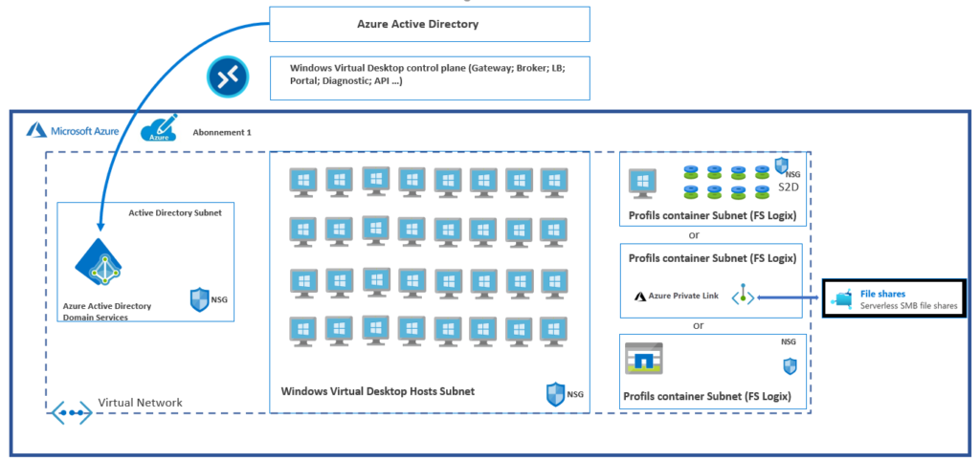Select the storage icon in bottom profile subnet
The width and height of the screenshot is (980, 462).
point(644,359)
